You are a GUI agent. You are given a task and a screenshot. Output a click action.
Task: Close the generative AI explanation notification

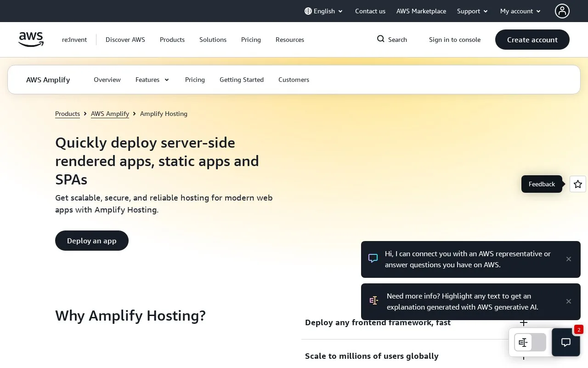tap(569, 301)
